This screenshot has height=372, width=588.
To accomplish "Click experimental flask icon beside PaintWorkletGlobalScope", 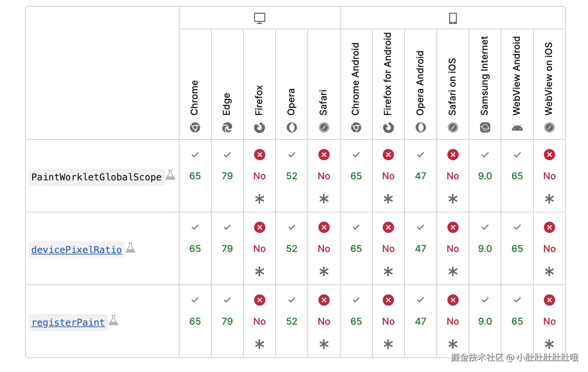I will pos(171,175).
